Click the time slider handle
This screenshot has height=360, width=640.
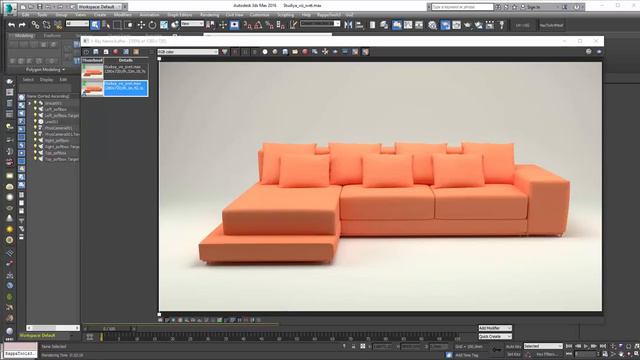(109, 329)
